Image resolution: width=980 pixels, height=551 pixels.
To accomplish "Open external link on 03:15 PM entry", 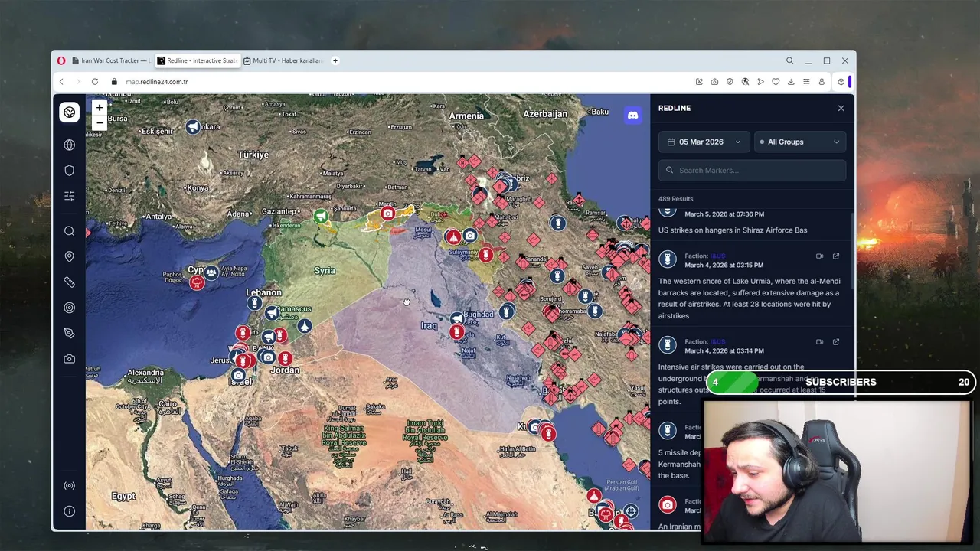I will pyautogui.click(x=836, y=256).
